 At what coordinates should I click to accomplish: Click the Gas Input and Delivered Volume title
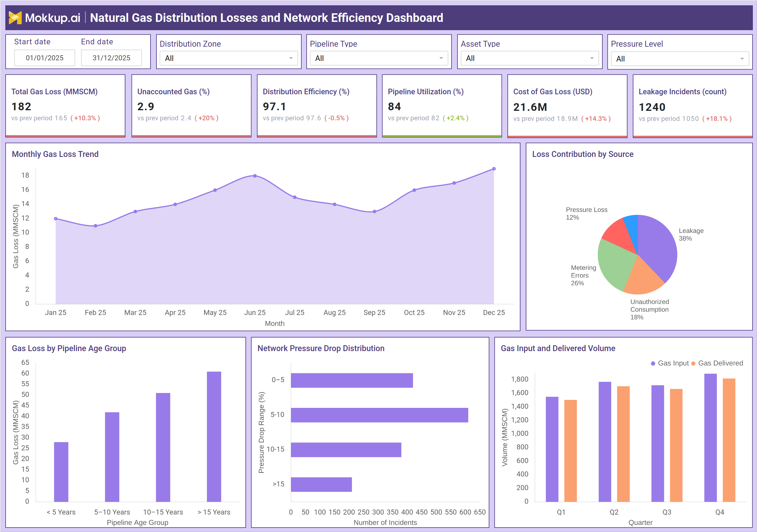tap(558, 348)
